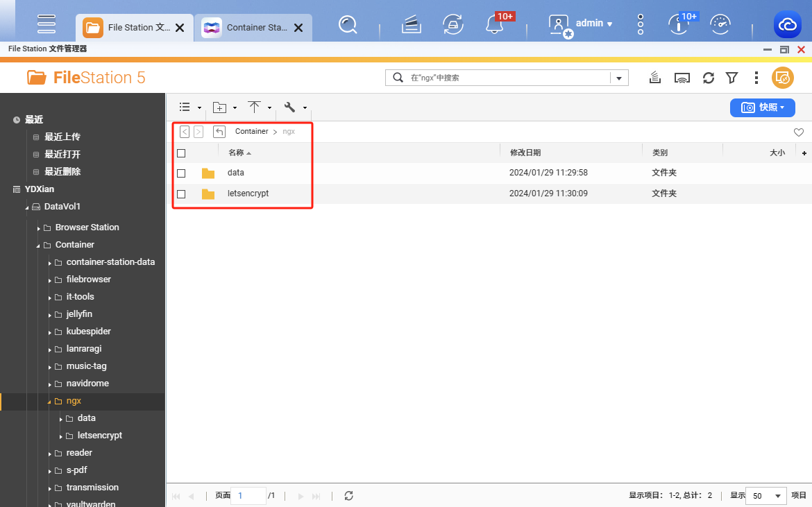
Task: Select the transmission folder in tree
Action: click(x=92, y=488)
